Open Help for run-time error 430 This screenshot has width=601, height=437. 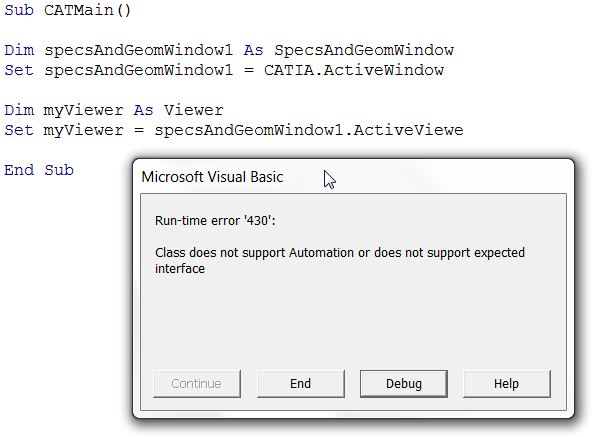(x=507, y=384)
